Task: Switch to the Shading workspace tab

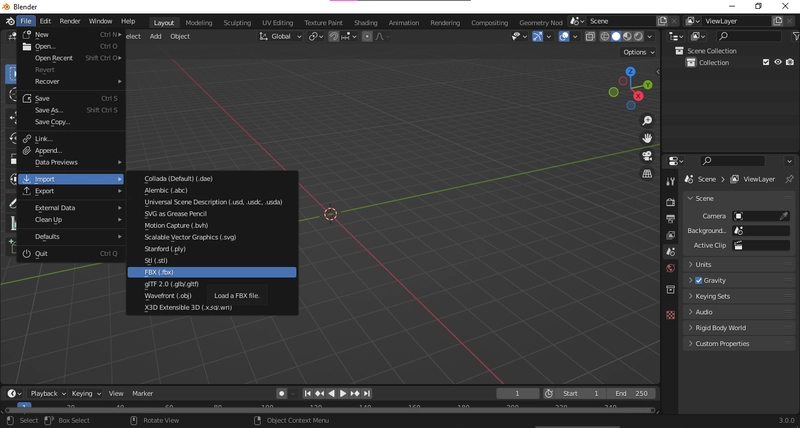Action: point(366,22)
